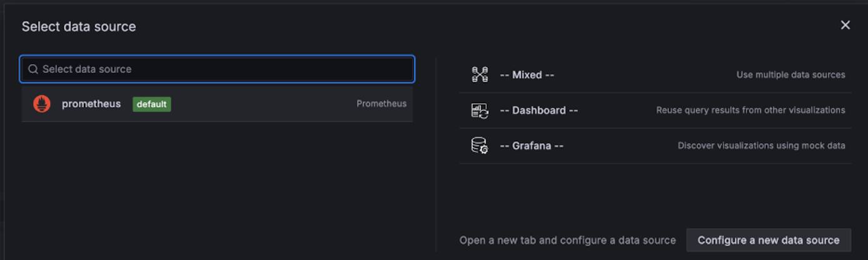
Task: Click the green default badge
Action: point(151,104)
